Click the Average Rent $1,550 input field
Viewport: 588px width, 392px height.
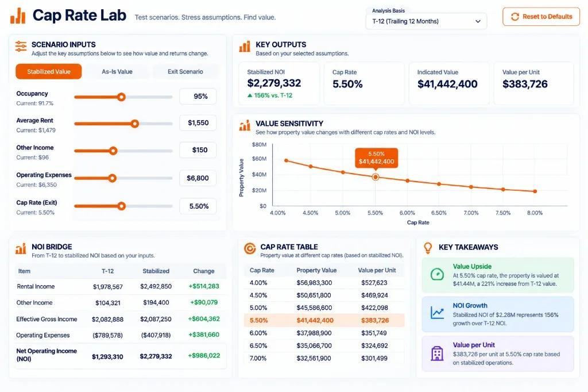click(x=198, y=123)
